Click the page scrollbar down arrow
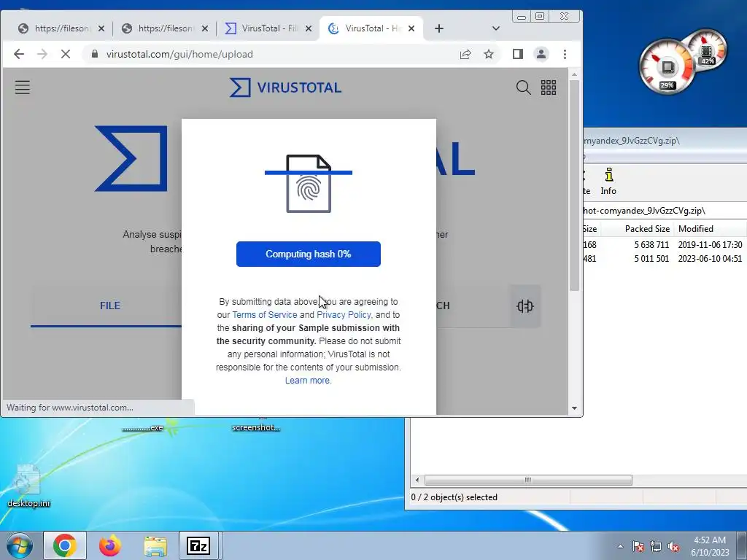This screenshot has width=747, height=560. coord(574,408)
